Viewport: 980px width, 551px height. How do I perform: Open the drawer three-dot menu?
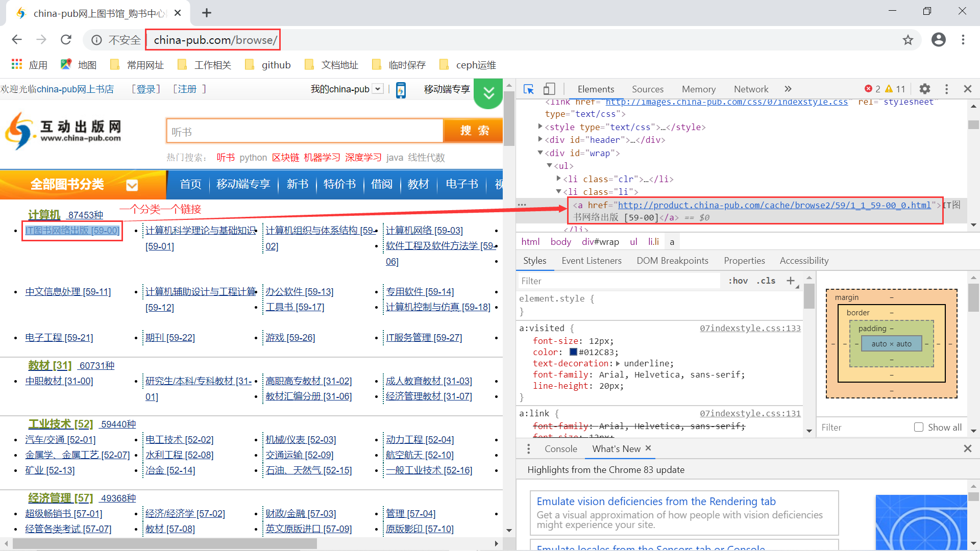pyautogui.click(x=528, y=449)
